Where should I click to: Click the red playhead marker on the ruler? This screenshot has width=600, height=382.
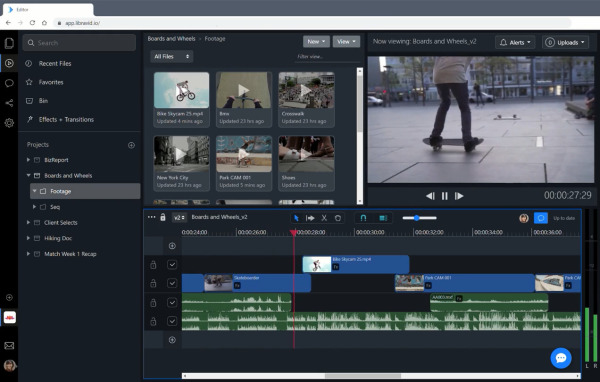[x=293, y=233]
